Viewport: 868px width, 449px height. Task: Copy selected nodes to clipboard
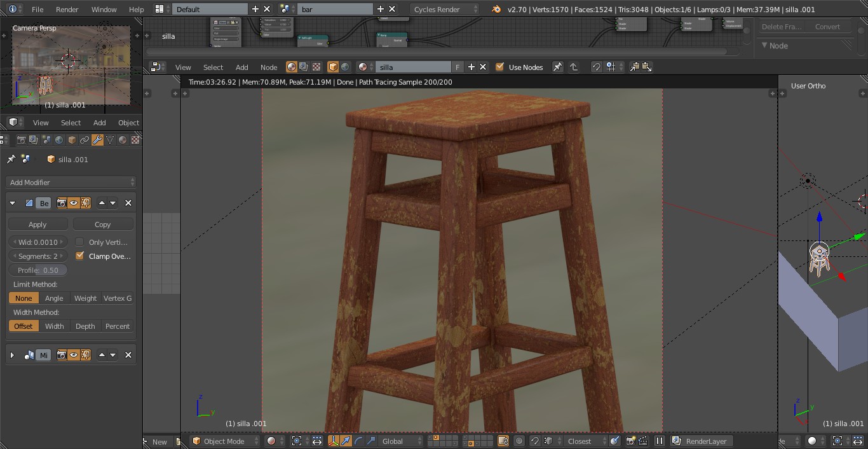(x=634, y=67)
